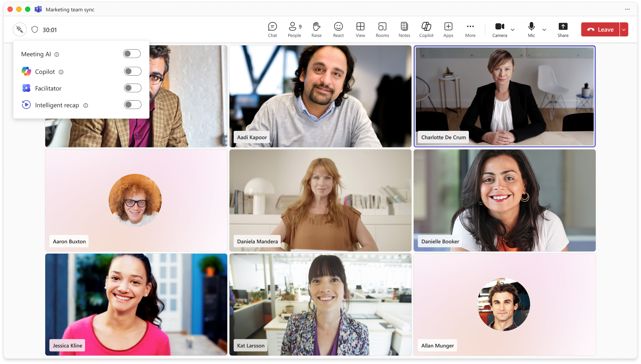
Task: Mute the Mic
Action: (x=531, y=29)
